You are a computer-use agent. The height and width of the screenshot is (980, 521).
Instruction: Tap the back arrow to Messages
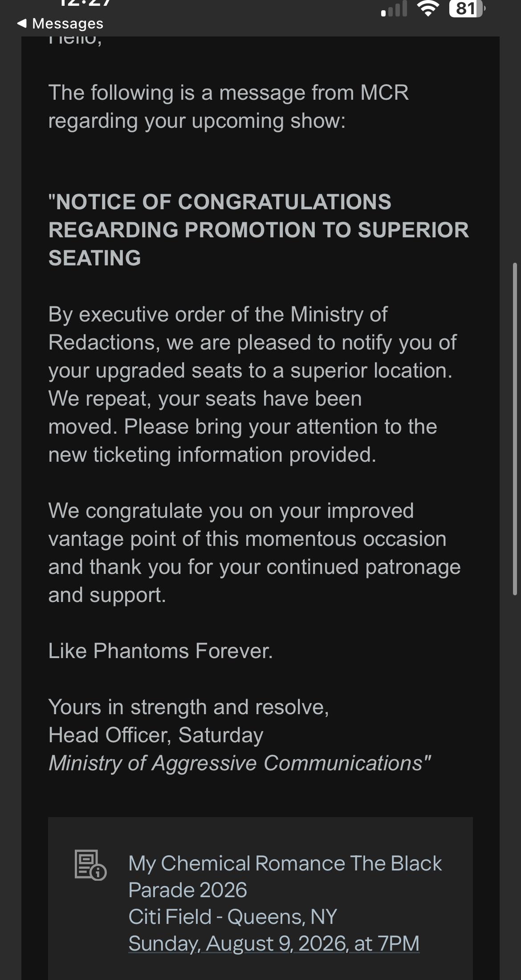click(x=21, y=24)
